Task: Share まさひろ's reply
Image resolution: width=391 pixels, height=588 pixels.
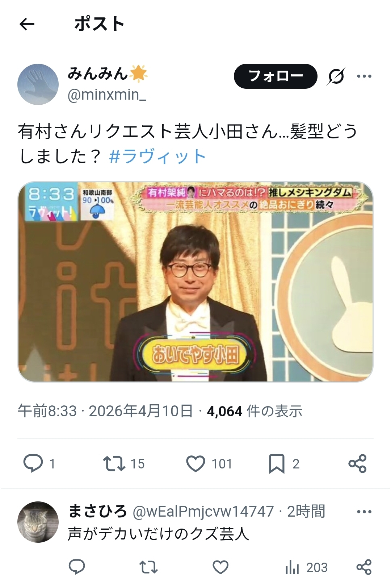Action: click(x=364, y=567)
